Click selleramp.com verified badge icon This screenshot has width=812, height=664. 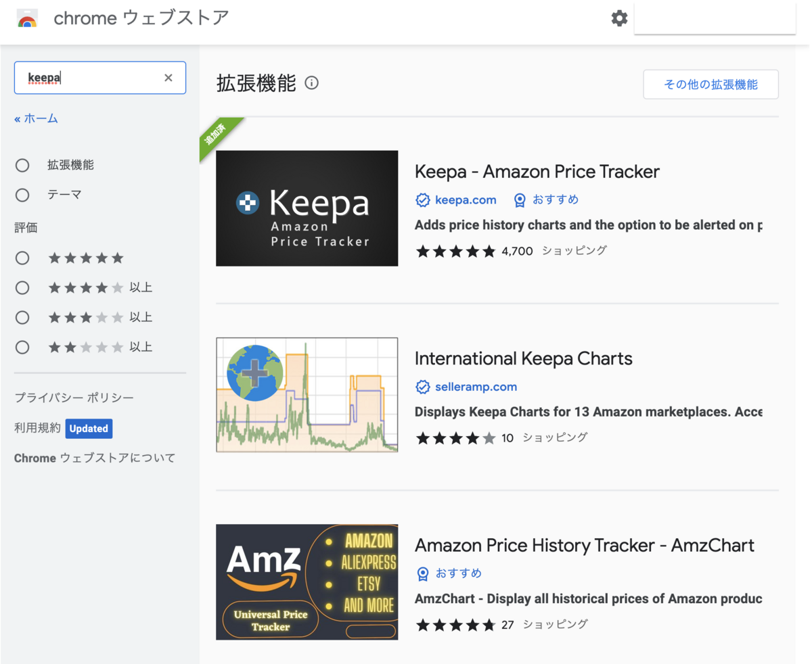(423, 387)
